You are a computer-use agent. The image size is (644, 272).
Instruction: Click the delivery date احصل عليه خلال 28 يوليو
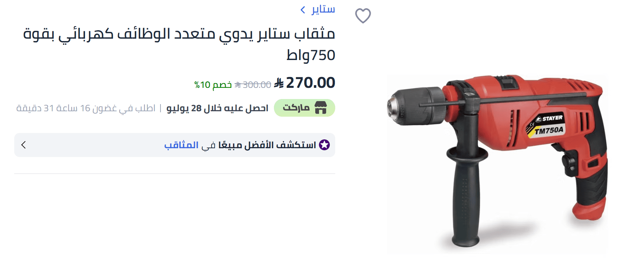(x=217, y=108)
